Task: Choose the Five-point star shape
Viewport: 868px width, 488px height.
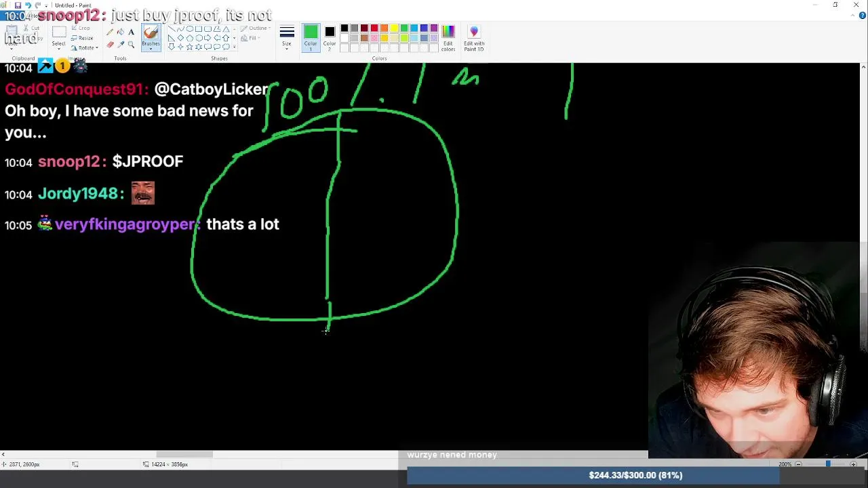Action: (x=189, y=47)
